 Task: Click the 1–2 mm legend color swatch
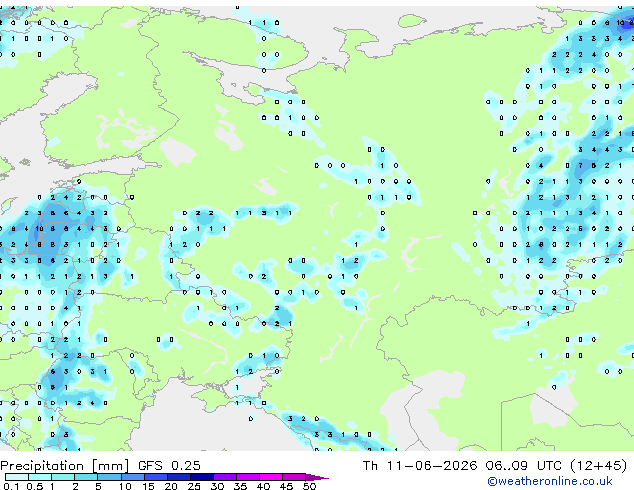[x=63, y=477]
